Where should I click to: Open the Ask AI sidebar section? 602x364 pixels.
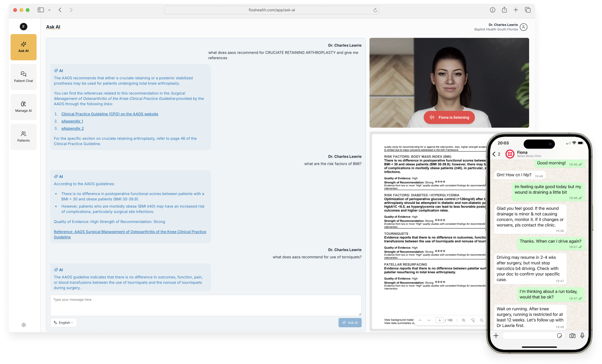(x=24, y=47)
